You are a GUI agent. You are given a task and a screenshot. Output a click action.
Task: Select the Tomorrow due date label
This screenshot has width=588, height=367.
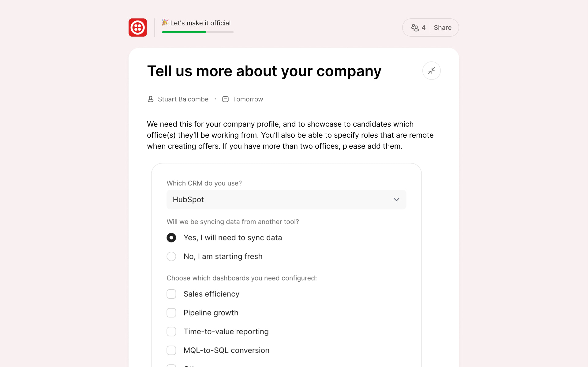click(x=248, y=99)
